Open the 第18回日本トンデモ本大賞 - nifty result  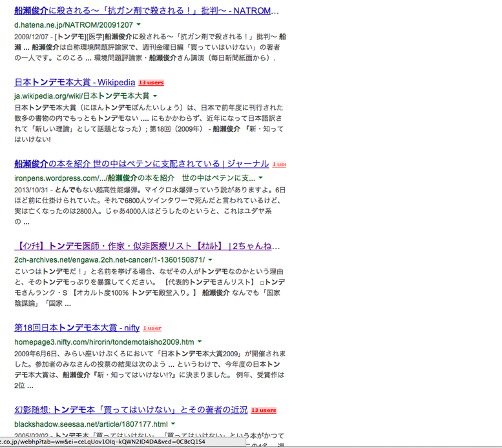pyautogui.click(x=77, y=327)
